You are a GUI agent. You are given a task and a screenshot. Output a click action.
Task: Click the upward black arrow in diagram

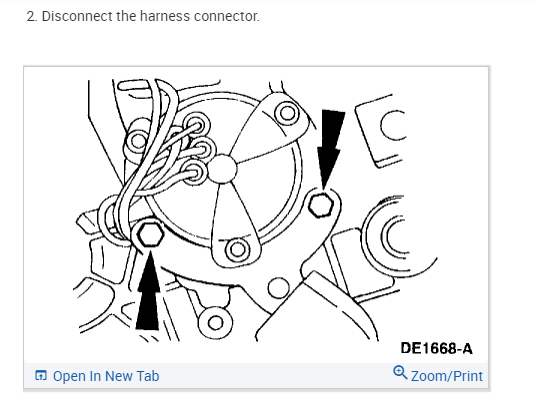coord(148,291)
